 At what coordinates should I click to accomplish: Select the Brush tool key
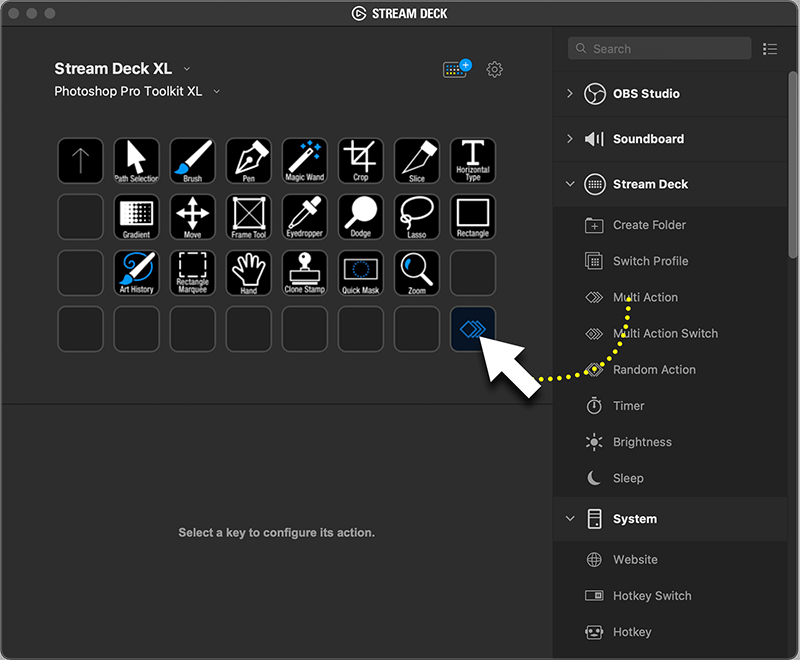(x=192, y=161)
